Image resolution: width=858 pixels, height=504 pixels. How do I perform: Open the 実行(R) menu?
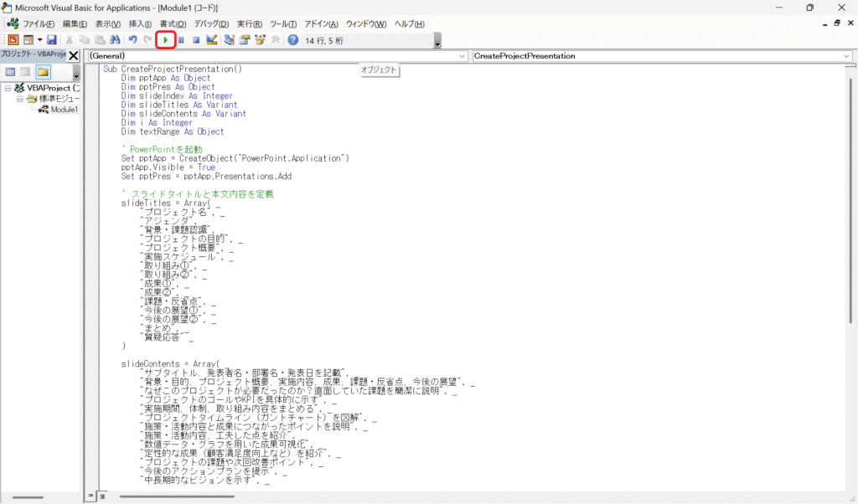point(250,24)
